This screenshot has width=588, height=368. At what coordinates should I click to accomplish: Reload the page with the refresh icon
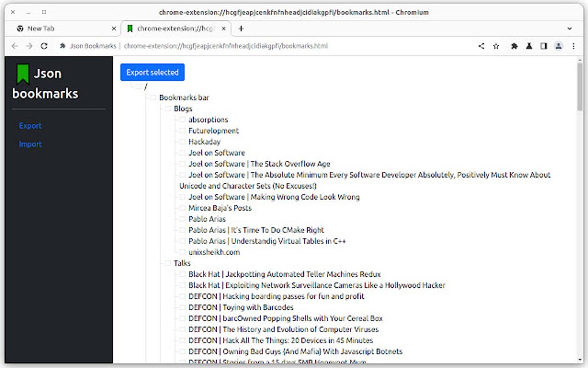pos(44,46)
